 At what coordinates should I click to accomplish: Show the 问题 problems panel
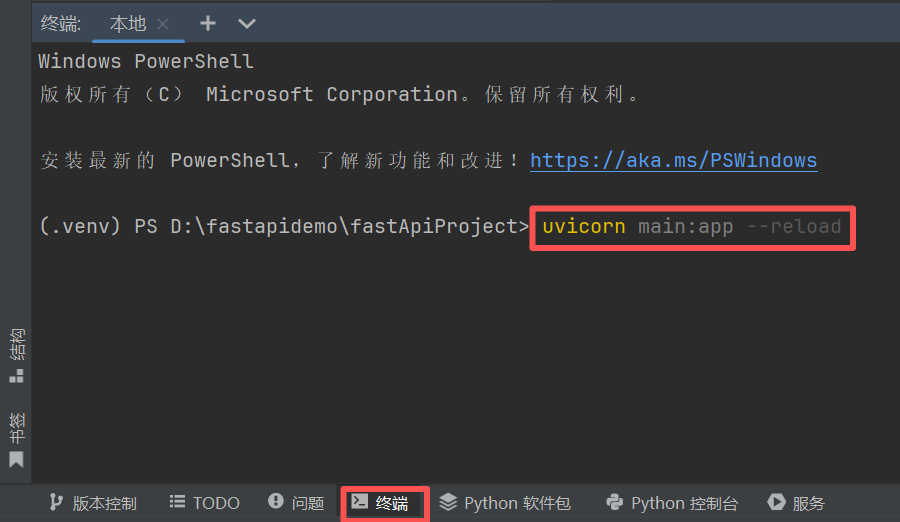tap(296, 503)
